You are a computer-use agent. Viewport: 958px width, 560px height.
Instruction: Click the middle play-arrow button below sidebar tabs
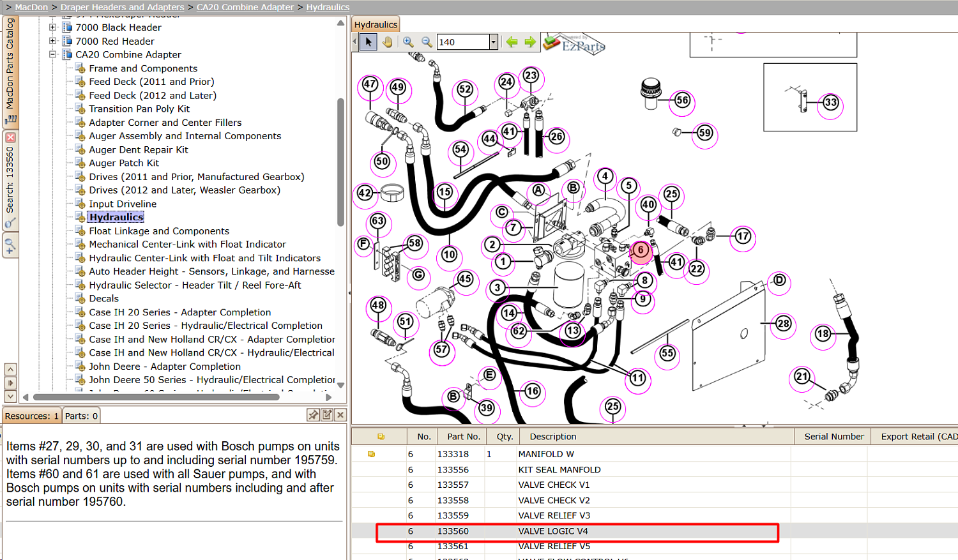click(x=10, y=383)
